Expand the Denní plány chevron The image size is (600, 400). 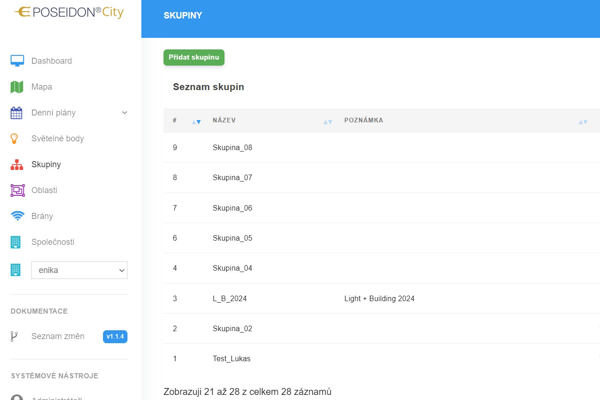point(124,113)
